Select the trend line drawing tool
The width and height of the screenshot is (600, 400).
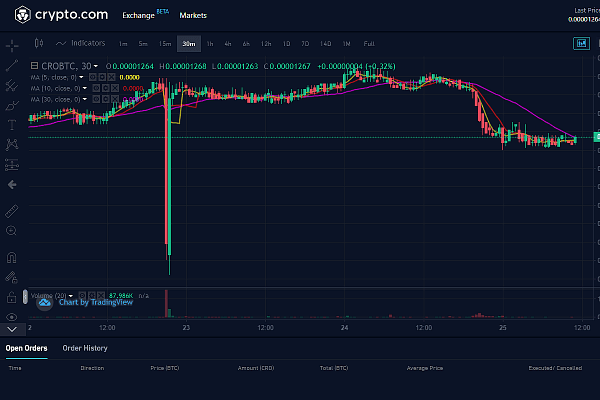11,65
